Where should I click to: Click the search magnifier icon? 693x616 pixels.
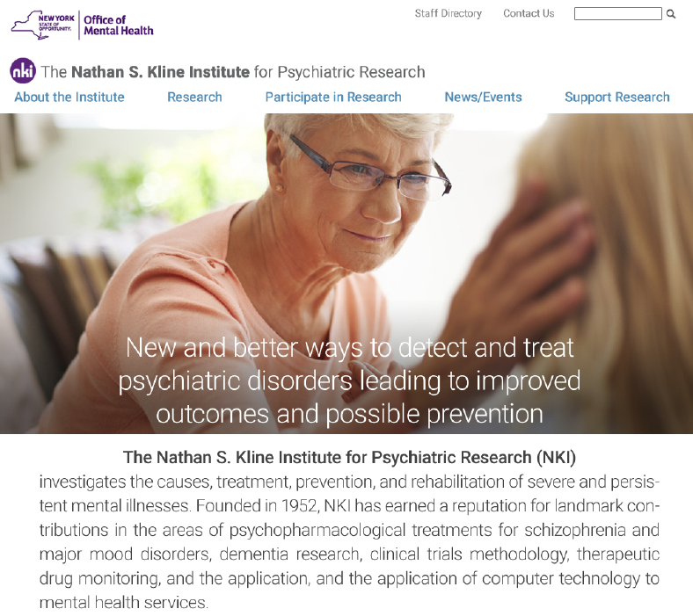671,14
